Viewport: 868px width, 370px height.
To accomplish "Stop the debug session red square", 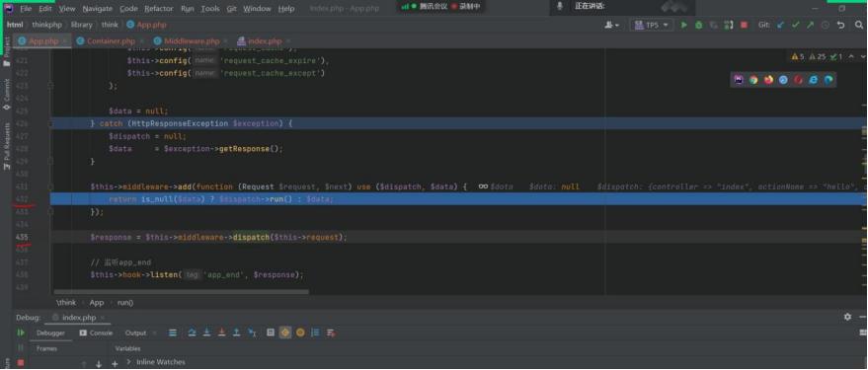I will 21,363.
